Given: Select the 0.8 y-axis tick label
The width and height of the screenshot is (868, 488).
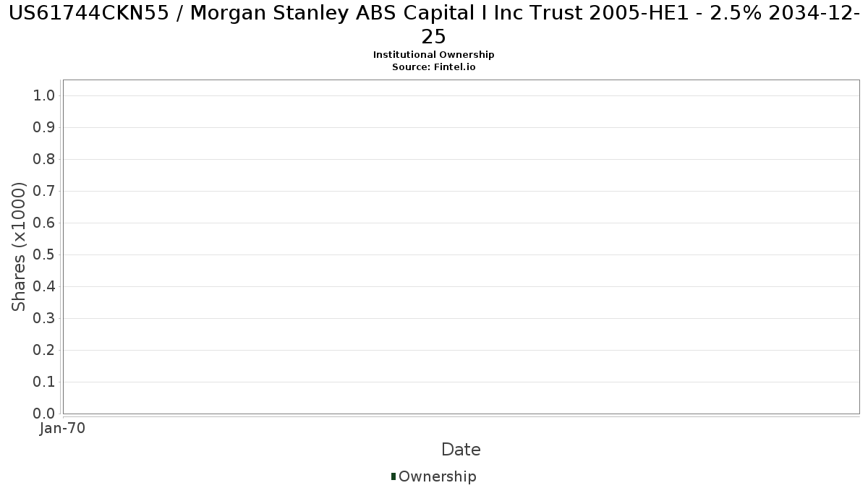Looking at the screenshot, I should pos(44,160).
